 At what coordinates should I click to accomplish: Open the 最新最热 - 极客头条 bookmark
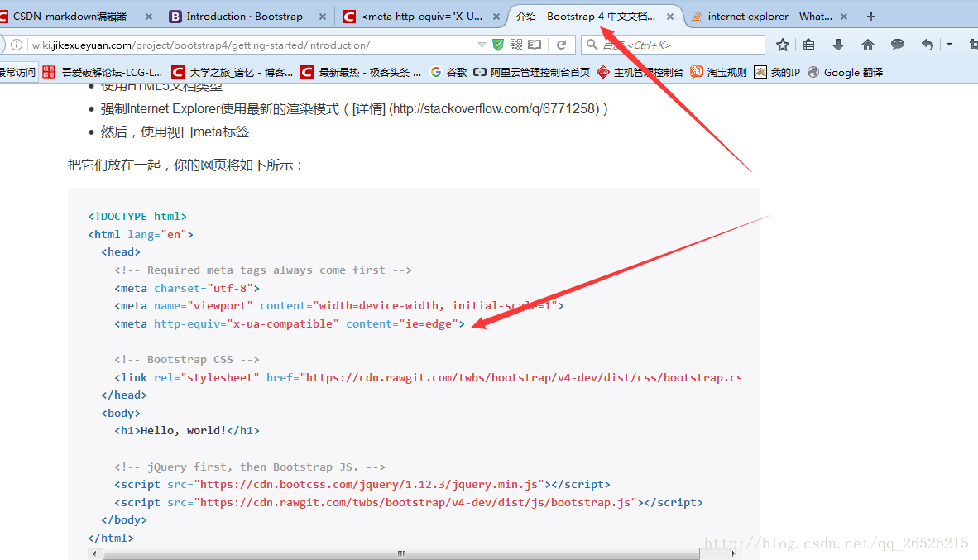coord(361,72)
